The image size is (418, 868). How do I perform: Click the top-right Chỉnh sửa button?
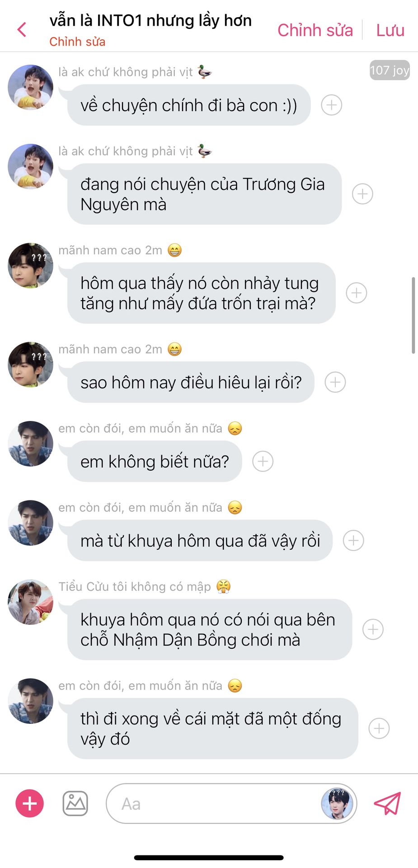(315, 30)
